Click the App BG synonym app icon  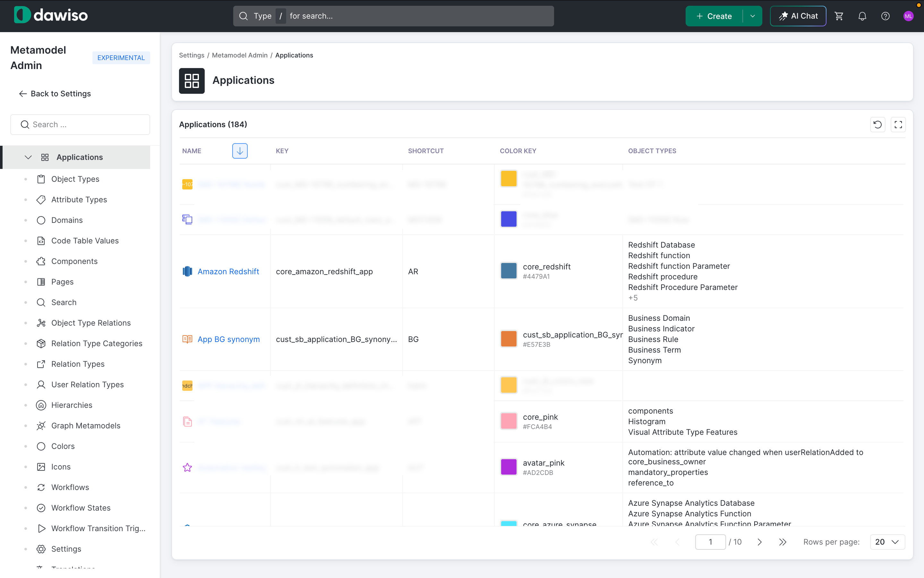(x=187, y=339)
